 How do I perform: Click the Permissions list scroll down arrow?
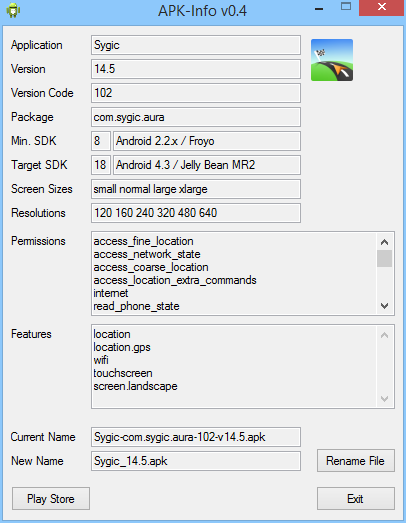384,306
